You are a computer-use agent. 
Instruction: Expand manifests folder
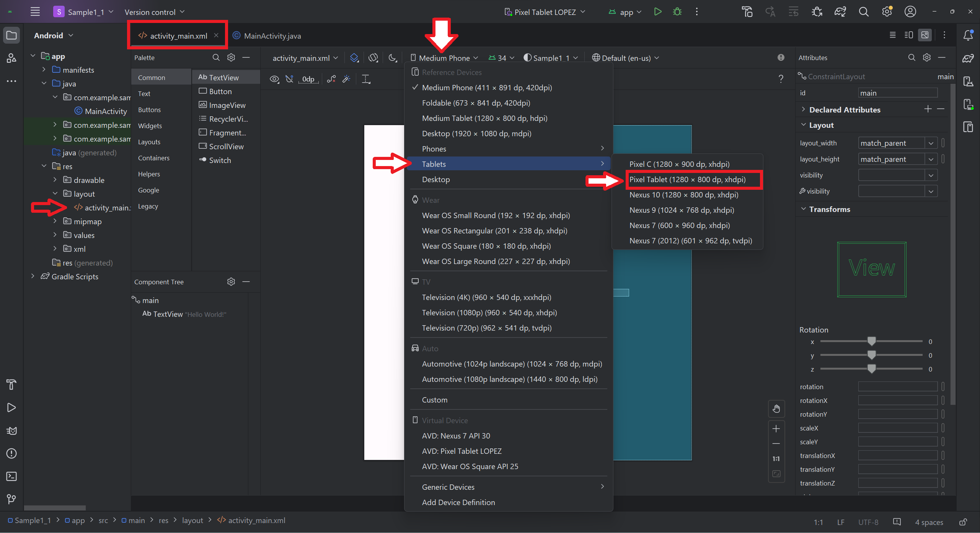click(44, 70)
